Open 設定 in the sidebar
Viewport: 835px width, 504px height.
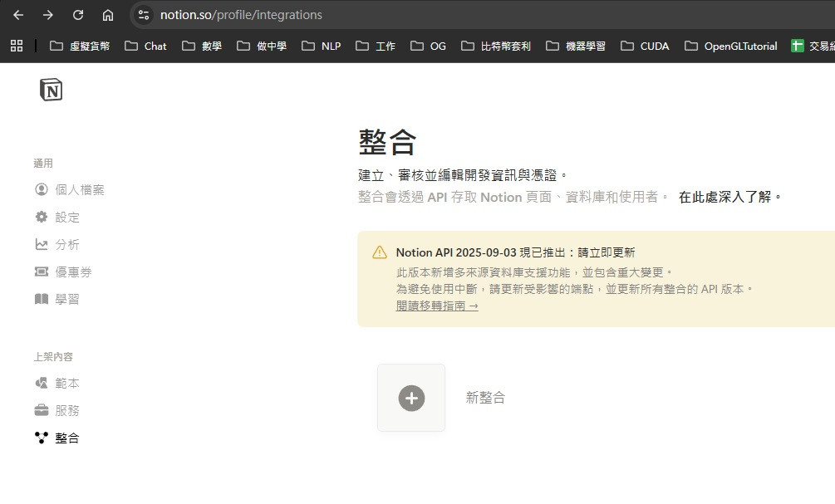coord(57,218)
